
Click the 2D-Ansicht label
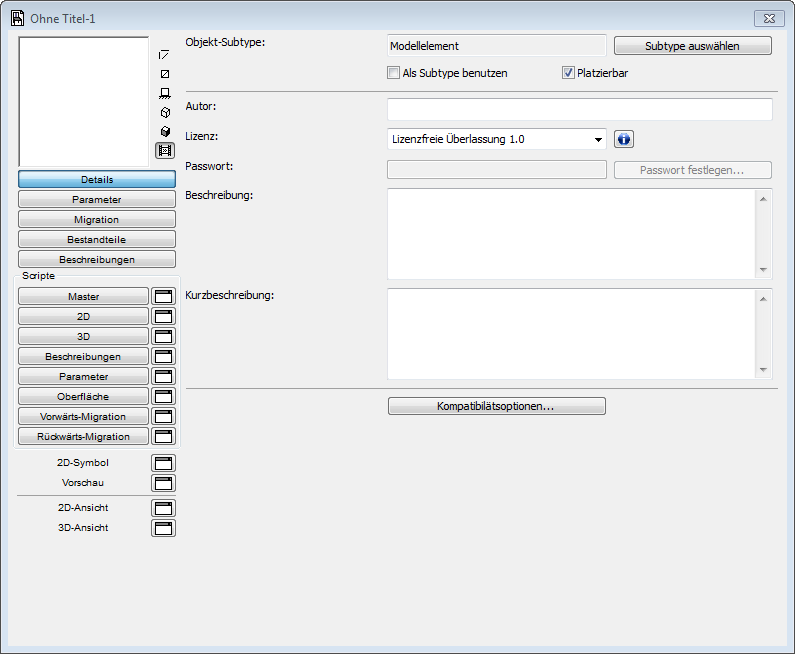coord(83,507)
